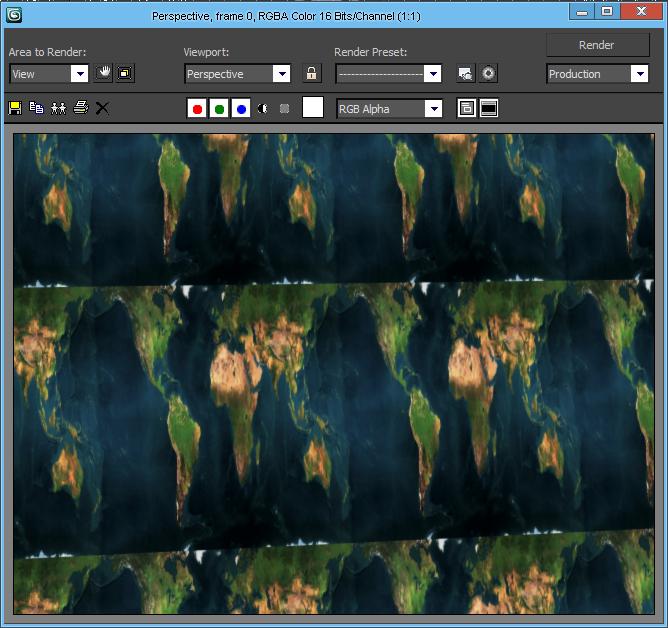Open Environment and Effects dialog icon
The width and height of the screenshot is (668, 628).
point(488,73)
